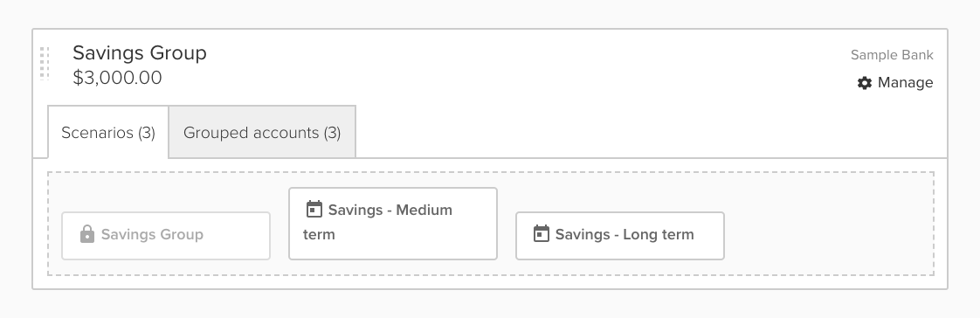The height and width of the screenshot is (318, 980).
Task: Click the $3,000.00 balance amount
Action: click(x=118, y=78)
